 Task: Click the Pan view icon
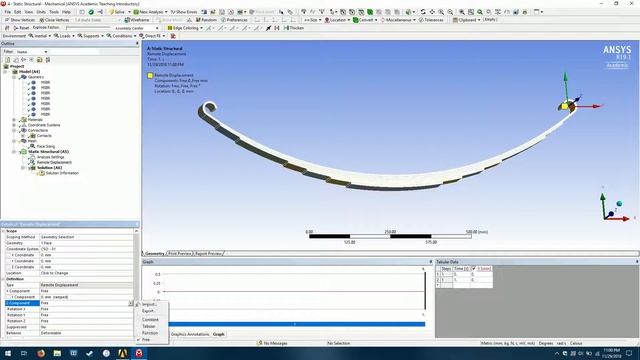(x=432, y=12)
